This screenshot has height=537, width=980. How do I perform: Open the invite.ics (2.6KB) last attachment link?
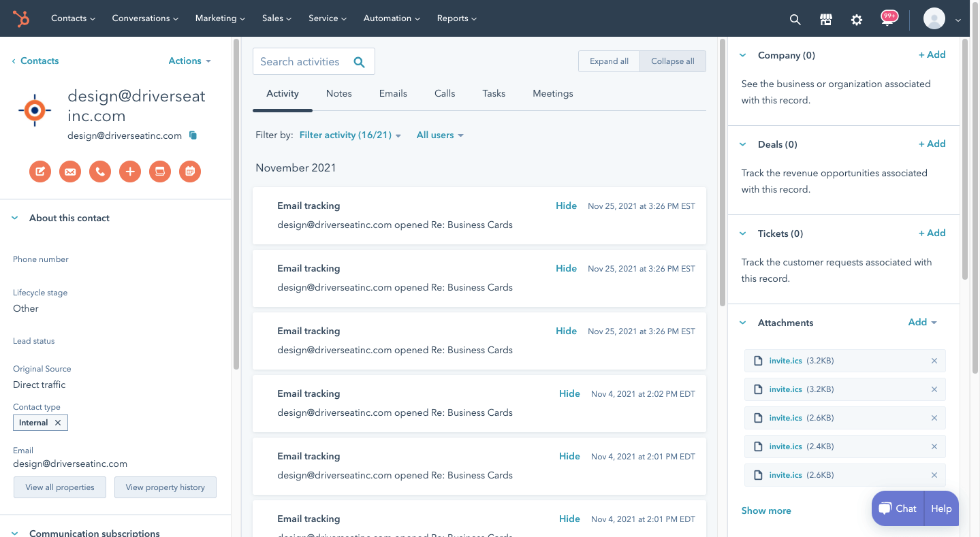coord(785,475)
